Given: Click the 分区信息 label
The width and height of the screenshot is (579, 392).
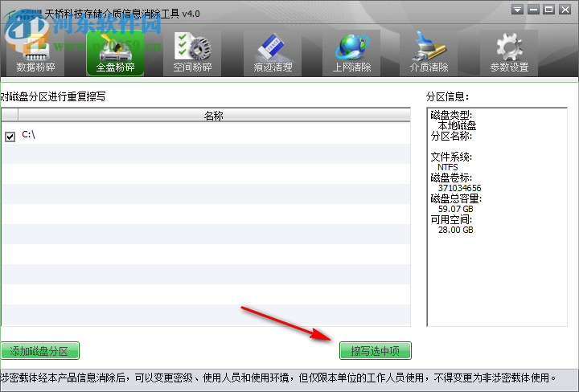Looking at the screenshot, I should (x=447, y=97).
